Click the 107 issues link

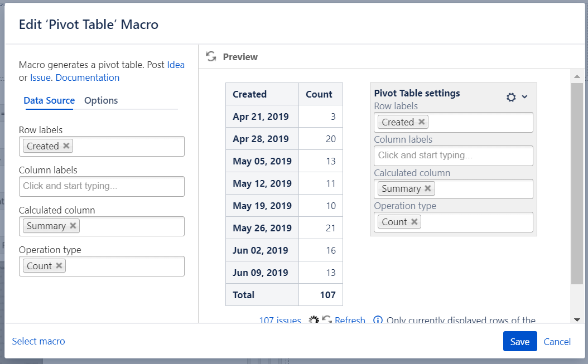pyautogui.click(x=280, y=320)
